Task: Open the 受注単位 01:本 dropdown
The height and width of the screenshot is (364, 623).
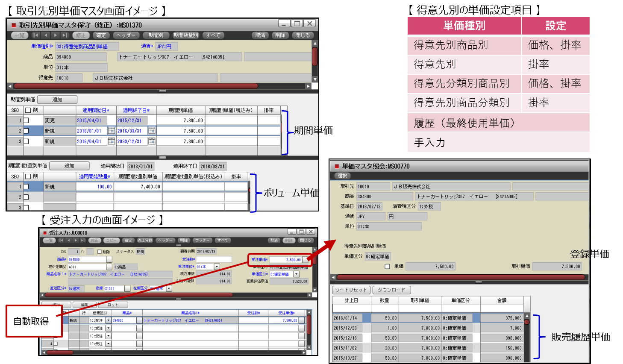Action: 217,267
